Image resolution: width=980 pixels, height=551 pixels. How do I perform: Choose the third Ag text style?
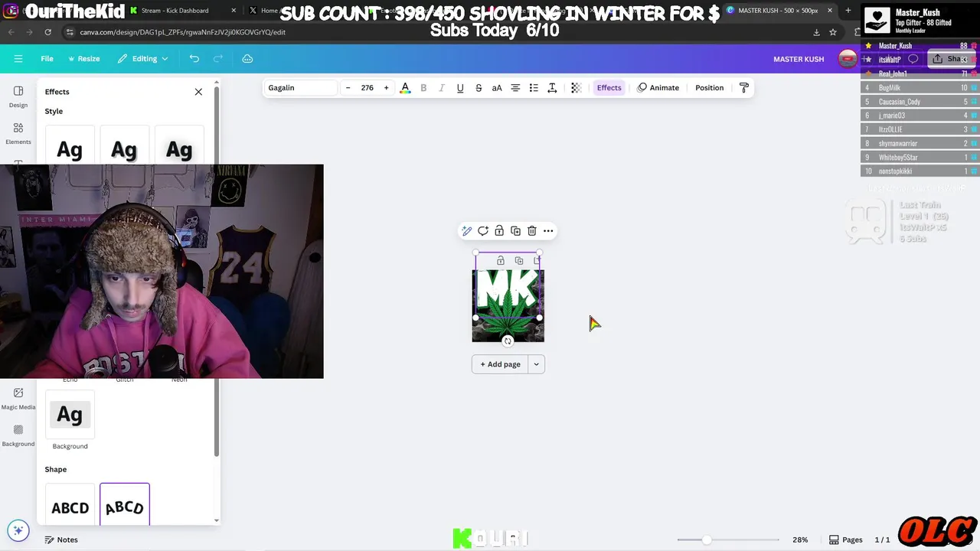pyautogui.click(x=179, y=149)
